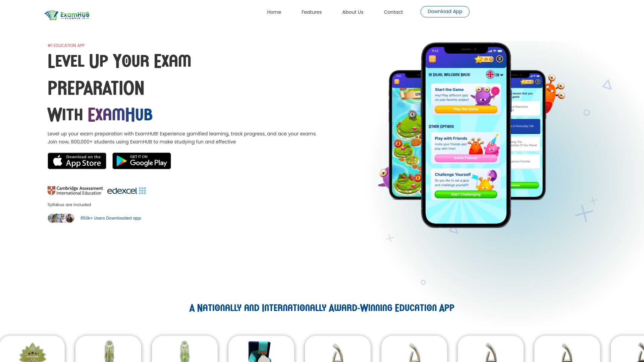The image size is (644, 362).
Task: Expand the Contact dropdown in navbar
Action: pos(393,12)
